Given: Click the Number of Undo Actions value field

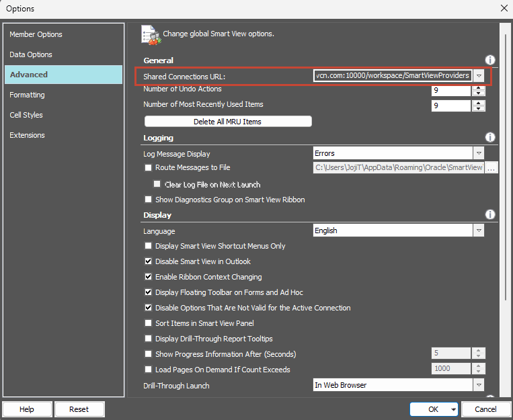Looking at the screenshot, I should click(x=451, y=90).
